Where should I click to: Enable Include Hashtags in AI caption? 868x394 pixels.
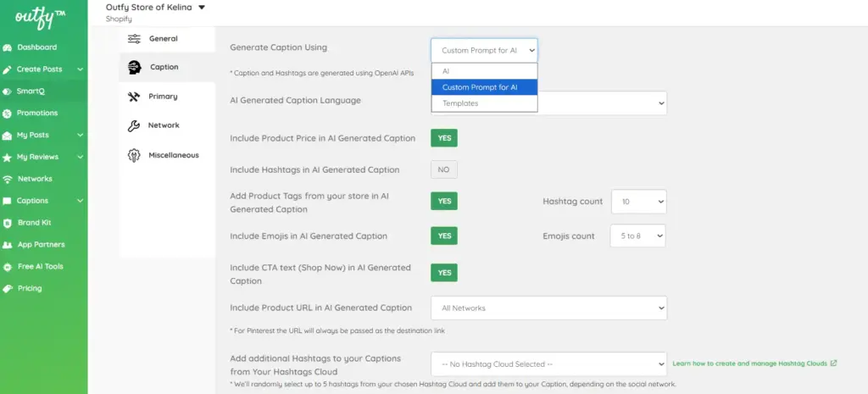coord(444,169)
